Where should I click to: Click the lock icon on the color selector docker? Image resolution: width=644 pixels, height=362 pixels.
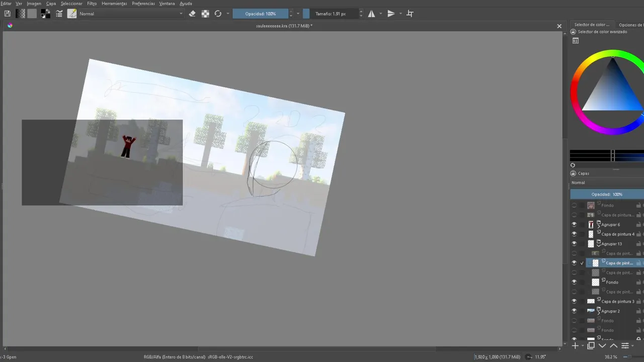coord(573,32)
